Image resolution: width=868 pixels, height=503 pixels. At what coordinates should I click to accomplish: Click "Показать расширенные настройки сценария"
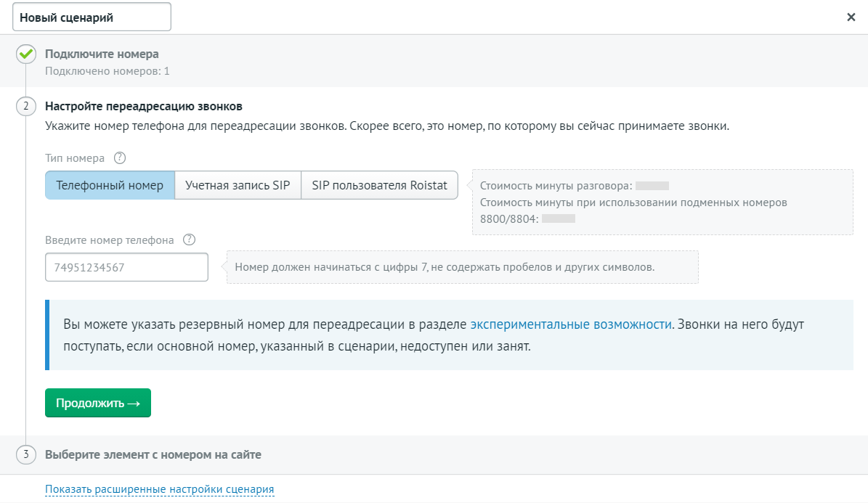(160, 489)
